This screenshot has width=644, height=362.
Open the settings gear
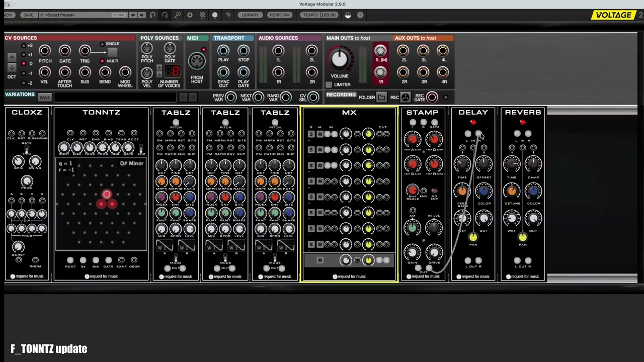pos(190,15)
